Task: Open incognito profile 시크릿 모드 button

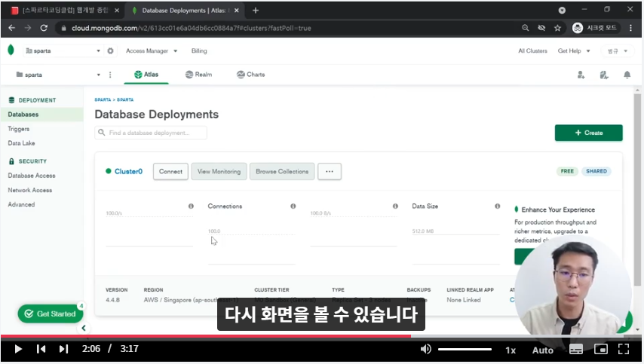Action: tap(595, 28)
